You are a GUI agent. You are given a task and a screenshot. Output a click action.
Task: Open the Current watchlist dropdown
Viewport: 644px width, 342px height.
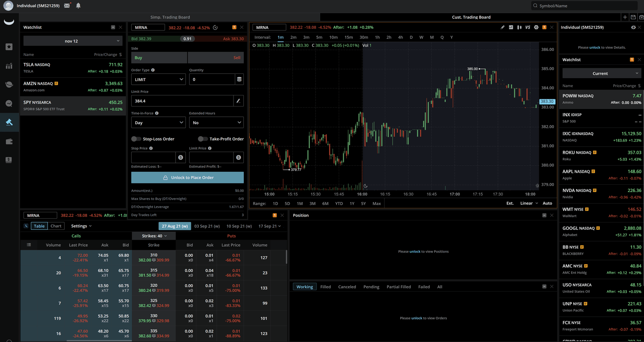[601, 73]
